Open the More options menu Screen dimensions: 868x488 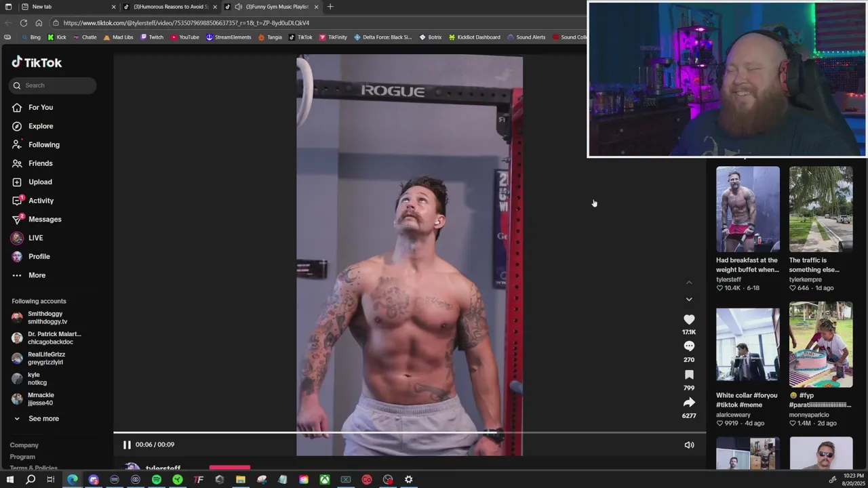pyautogui.click(x=28, y=275)
